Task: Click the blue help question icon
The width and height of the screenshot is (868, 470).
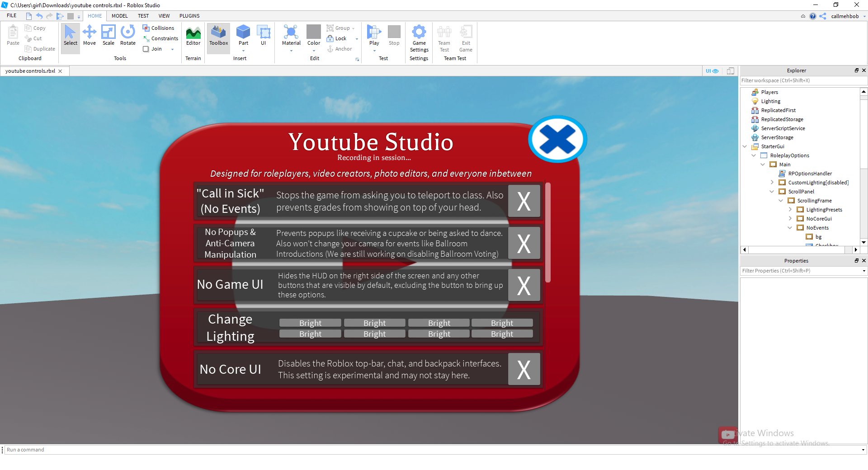Action: (813, 16)
